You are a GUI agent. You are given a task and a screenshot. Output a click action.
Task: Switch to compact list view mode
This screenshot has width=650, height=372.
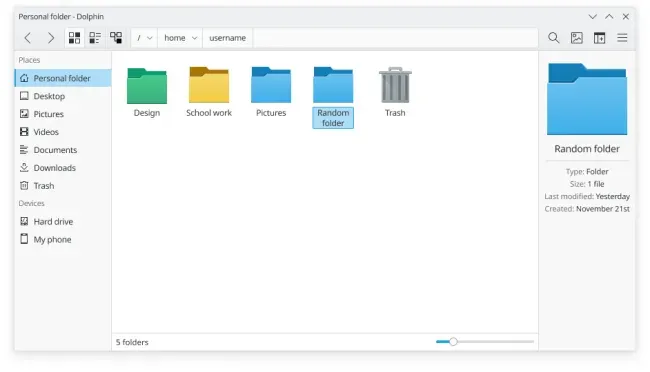click(x=95, y=38)
